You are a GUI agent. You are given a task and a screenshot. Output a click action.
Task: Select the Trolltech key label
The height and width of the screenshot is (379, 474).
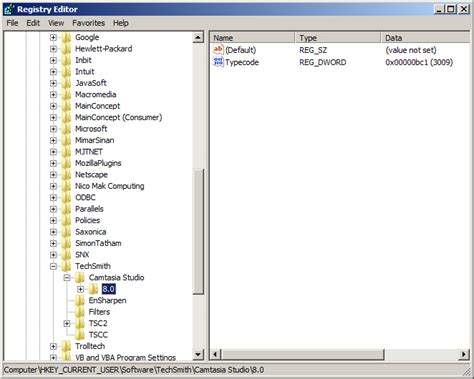coord(90,346)
